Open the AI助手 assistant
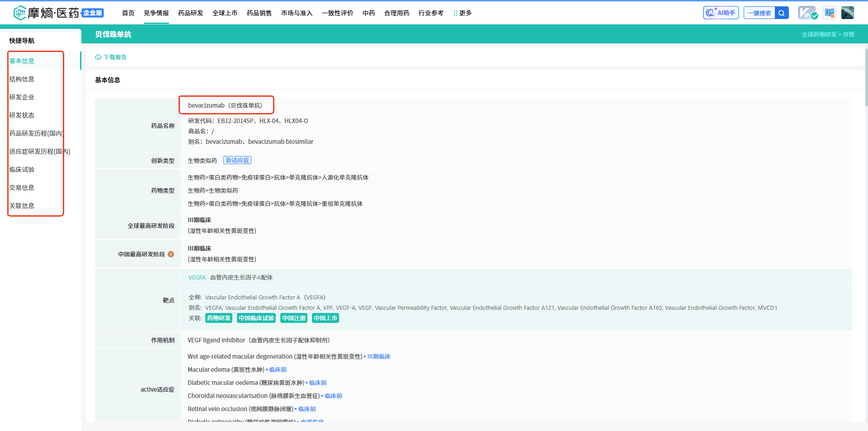The width and height of the screenshot is (868, 431). point(721,13)
